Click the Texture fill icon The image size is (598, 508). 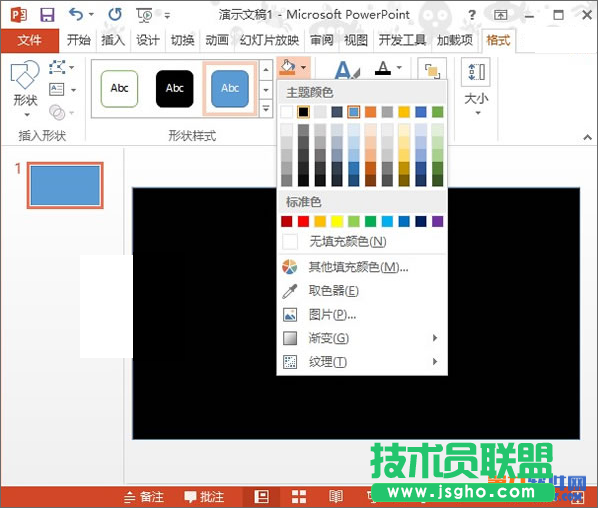(290, 362)
